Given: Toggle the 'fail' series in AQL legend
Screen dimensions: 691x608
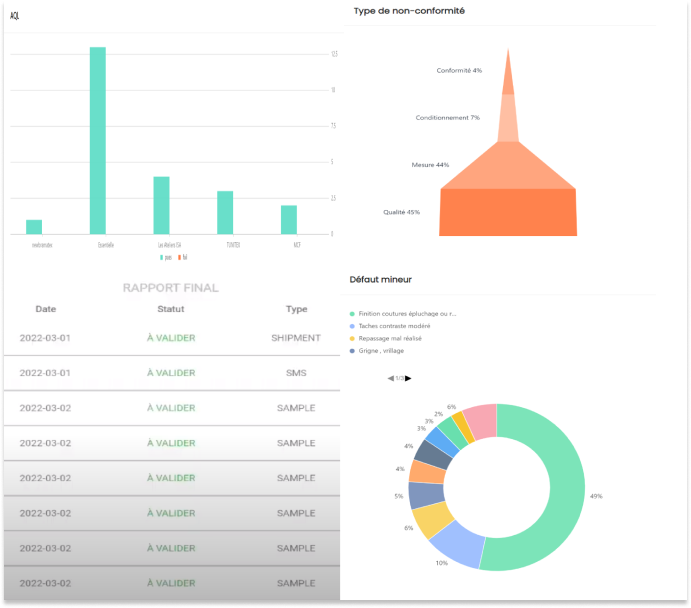Looking at the screenshot, I should coord(182,257).
